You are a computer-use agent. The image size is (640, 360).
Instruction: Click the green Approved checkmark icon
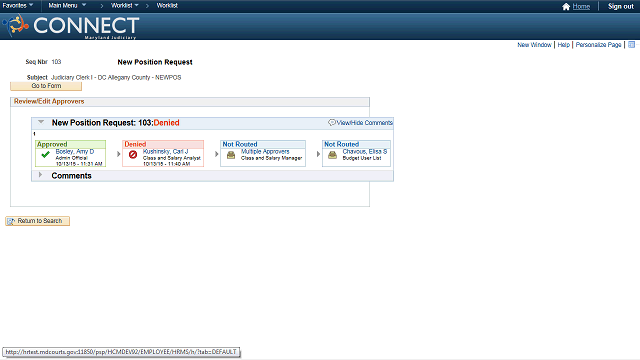pos(45,154)
